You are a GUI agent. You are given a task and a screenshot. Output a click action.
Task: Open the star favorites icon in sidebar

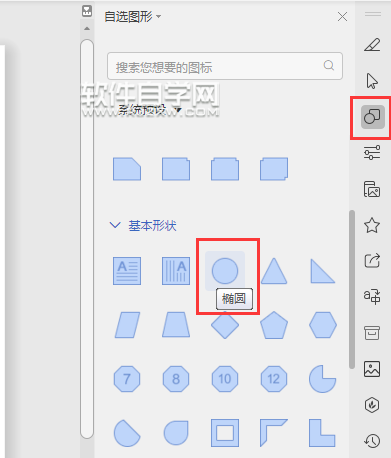pos(372,225)
